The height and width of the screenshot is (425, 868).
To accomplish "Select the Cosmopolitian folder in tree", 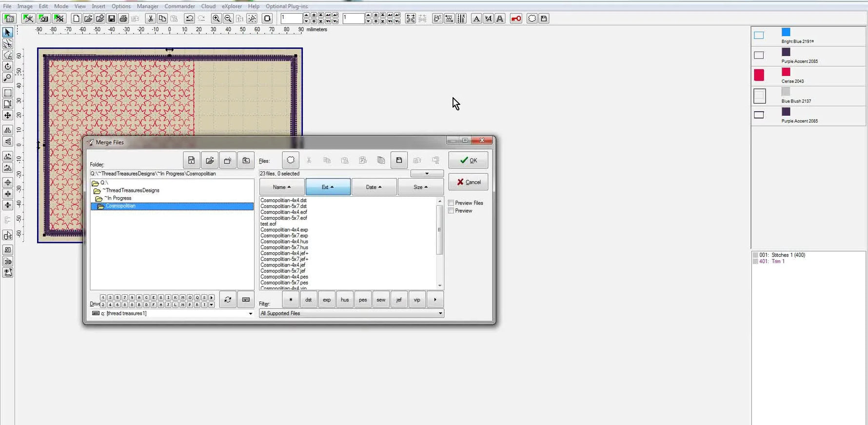I will point(172,206).
